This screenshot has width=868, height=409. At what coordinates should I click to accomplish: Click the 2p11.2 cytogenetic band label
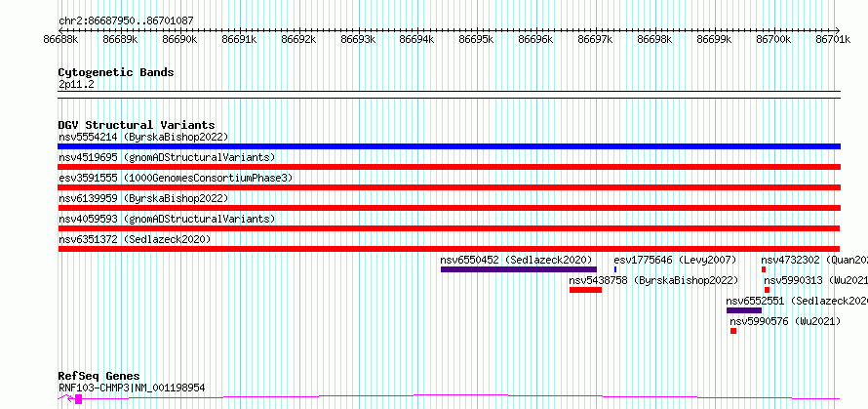tap(76, 84)
